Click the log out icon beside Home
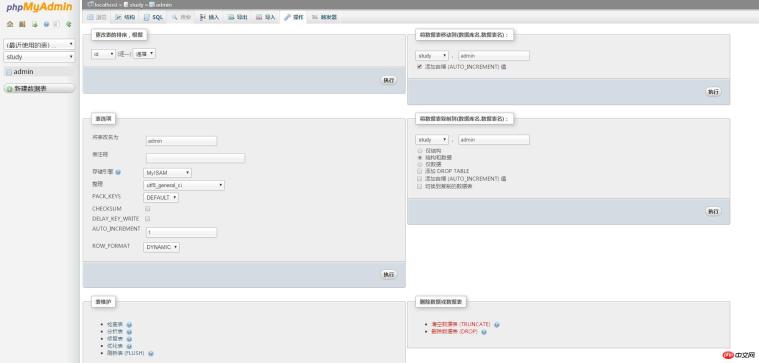 22,24
